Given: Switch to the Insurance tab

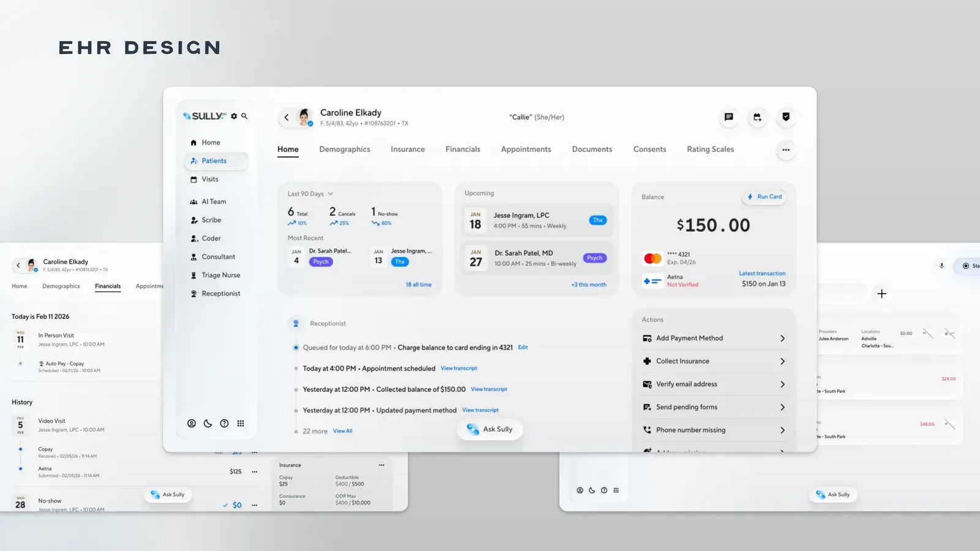Looking at the screenshot, I should tap(408, 149).
